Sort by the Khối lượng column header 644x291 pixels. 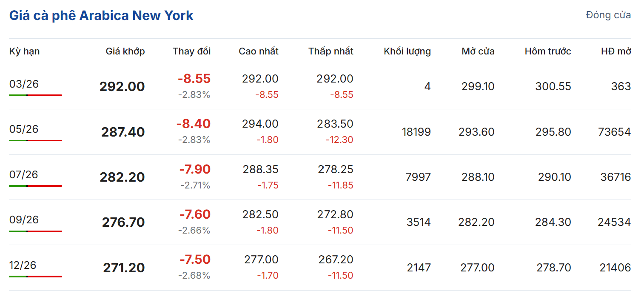click(407, 51)
